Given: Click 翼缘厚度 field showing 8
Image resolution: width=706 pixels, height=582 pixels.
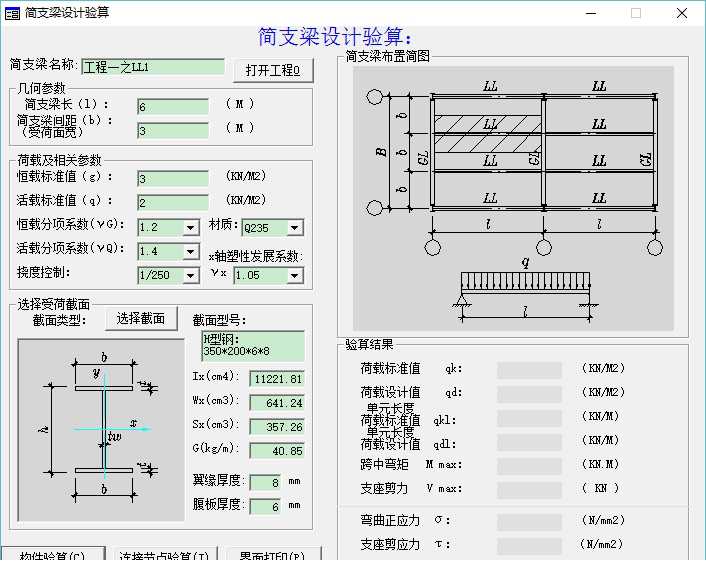Looking at the screenshot, I should (266, 483).
